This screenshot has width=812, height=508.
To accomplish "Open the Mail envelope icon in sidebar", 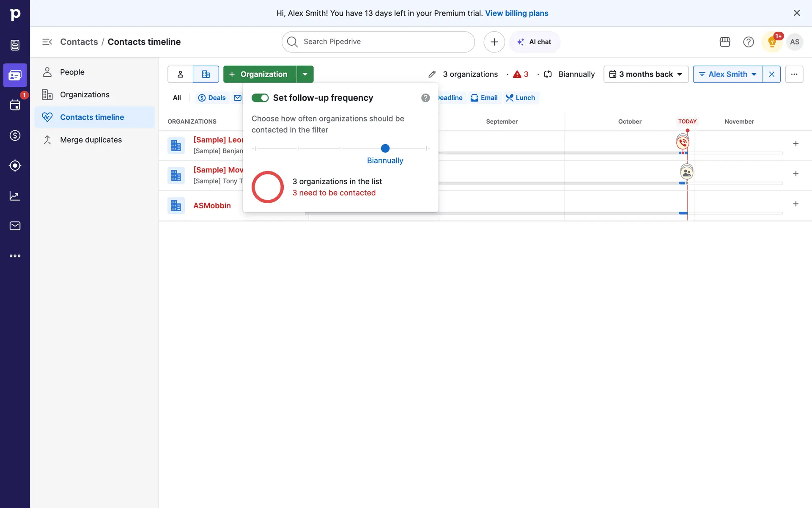I will click(15, 226).
